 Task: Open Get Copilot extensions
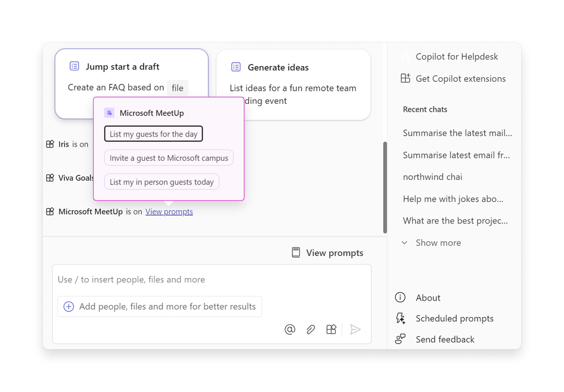pos(453,78)
